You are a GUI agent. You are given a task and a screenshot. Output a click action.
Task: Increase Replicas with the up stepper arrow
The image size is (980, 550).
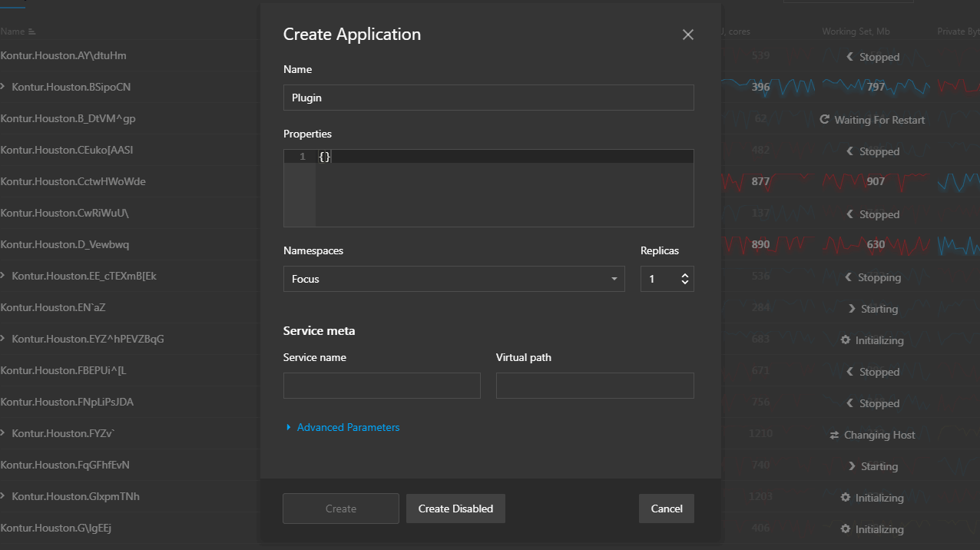[686, 275]
